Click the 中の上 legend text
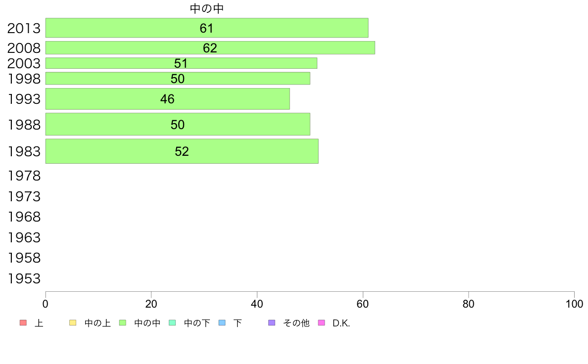588x364 pixels. [x=98, y=323]
